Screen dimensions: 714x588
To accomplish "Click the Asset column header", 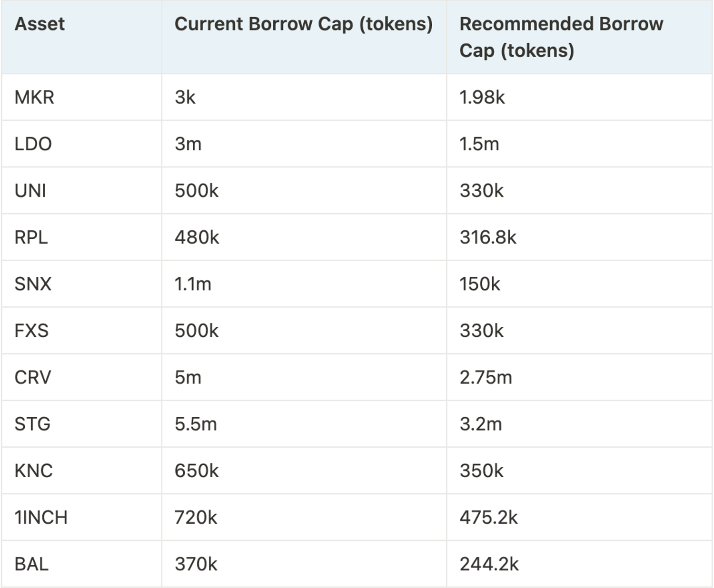I will tap(40, 24).
